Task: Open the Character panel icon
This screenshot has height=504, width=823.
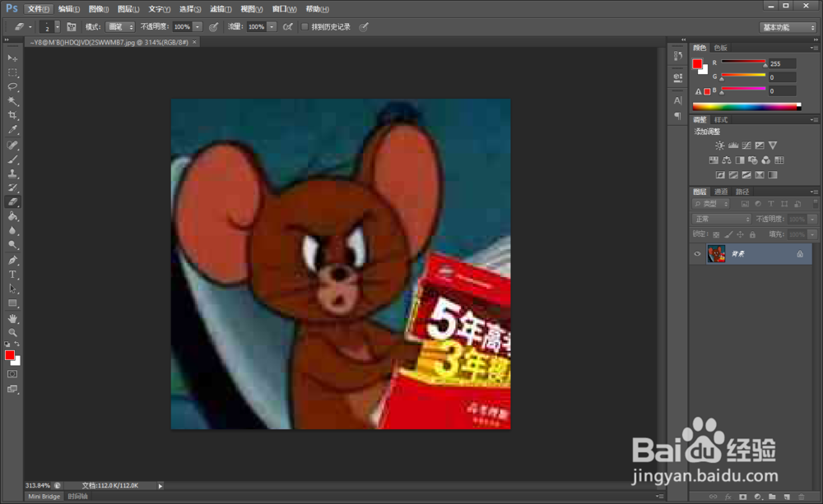Action: click(x=677, y=100)
